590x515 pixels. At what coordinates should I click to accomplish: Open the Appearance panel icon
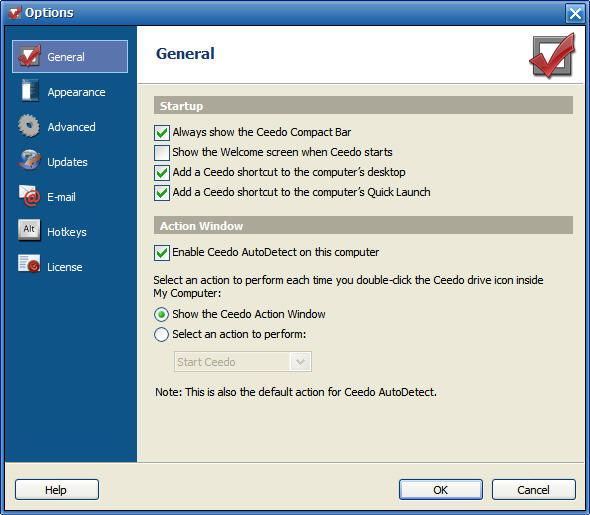pos(29,91)
